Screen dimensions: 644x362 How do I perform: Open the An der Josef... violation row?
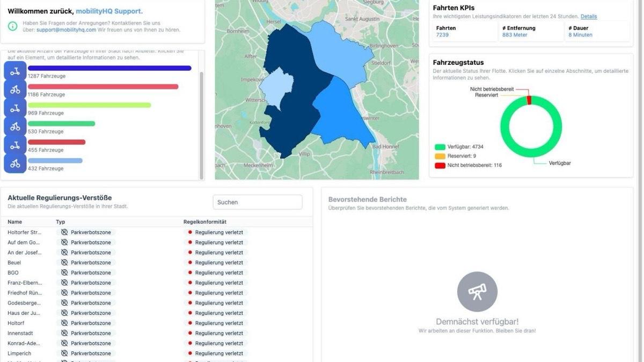pos(157,253)
